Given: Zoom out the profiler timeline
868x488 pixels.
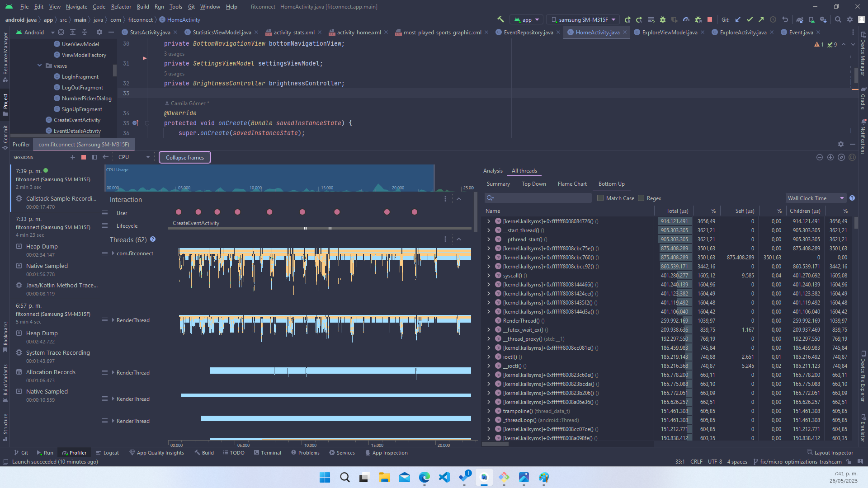Looking at the screenshot, I should tap(820, 157).
